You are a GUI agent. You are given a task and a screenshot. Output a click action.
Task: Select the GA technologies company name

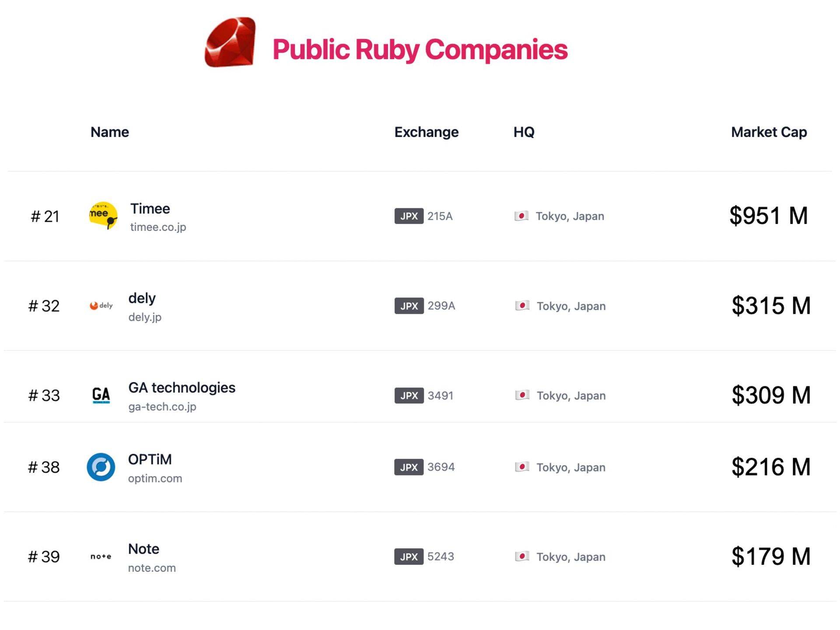(x=182, y=388)
